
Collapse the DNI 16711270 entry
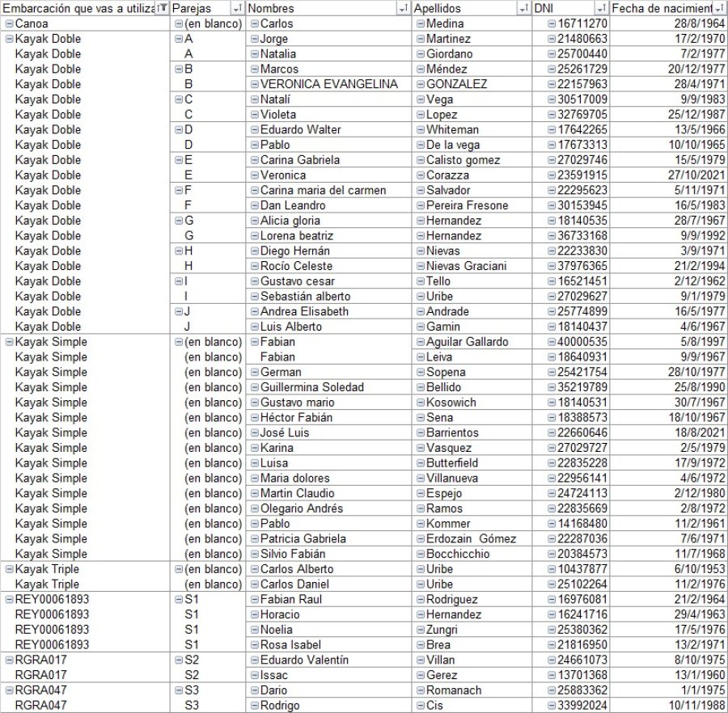[x=552, y=23]
